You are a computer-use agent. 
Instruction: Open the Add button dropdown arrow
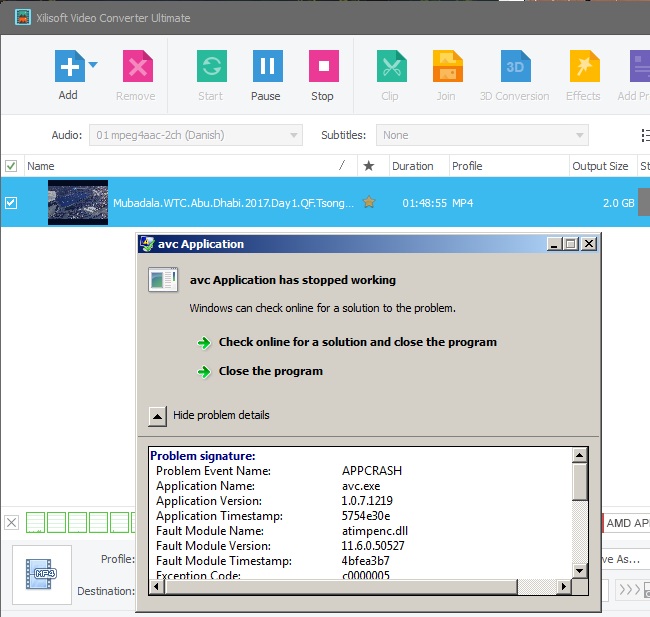93,65
